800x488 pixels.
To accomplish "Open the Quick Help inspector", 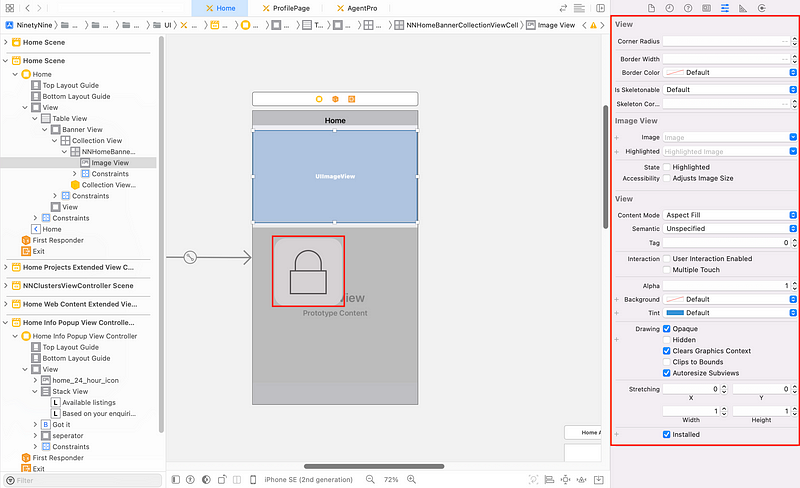I will point(686,8).
